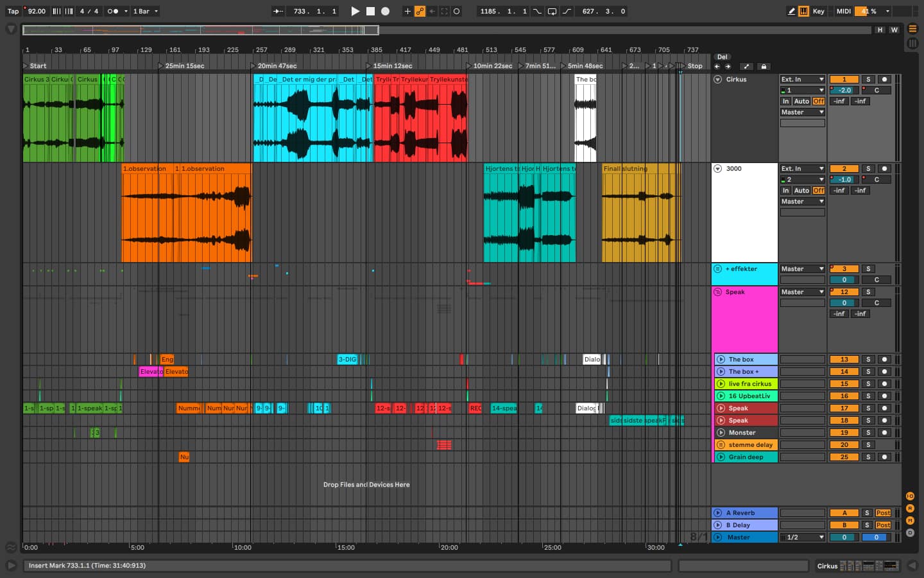Select the 'live fra cirkus' track header
The width and height of the screenshot is (924, 578).
[745, 384]
